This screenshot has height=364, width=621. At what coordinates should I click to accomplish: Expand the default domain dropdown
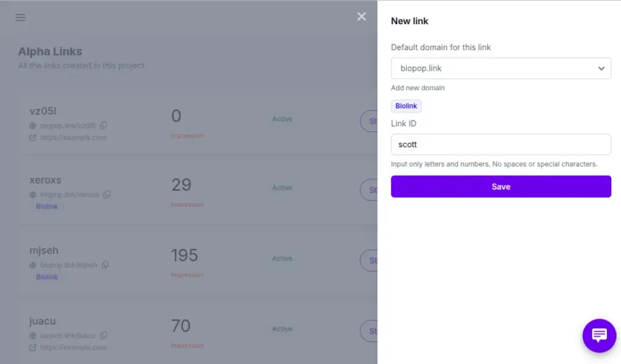(x=500, y=68)
